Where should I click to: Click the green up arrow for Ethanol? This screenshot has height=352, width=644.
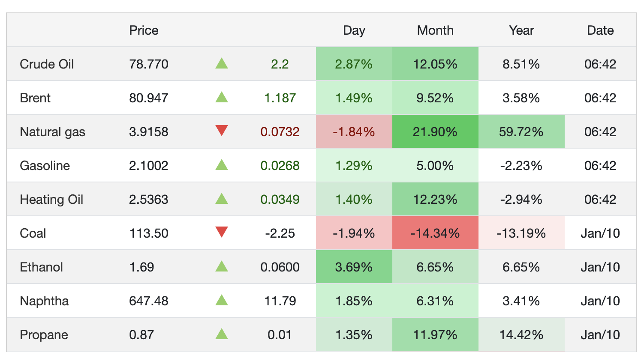[222, 266]
